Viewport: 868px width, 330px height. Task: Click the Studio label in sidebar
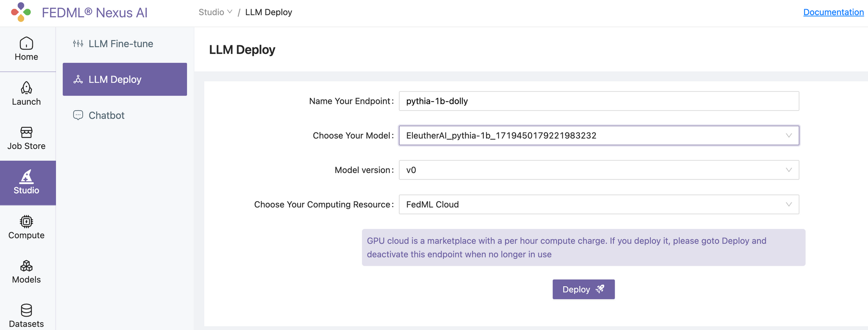pyautogui.click(x=26, y=190)
